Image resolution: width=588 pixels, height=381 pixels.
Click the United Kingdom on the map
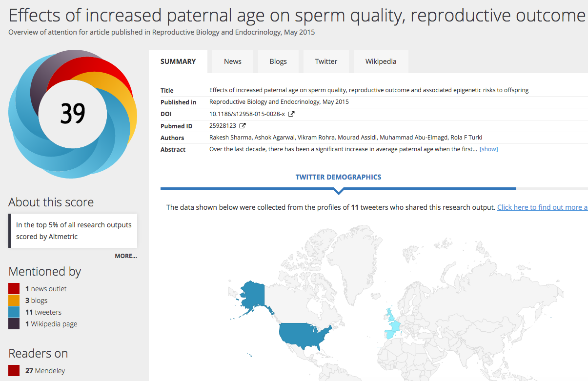390,315
